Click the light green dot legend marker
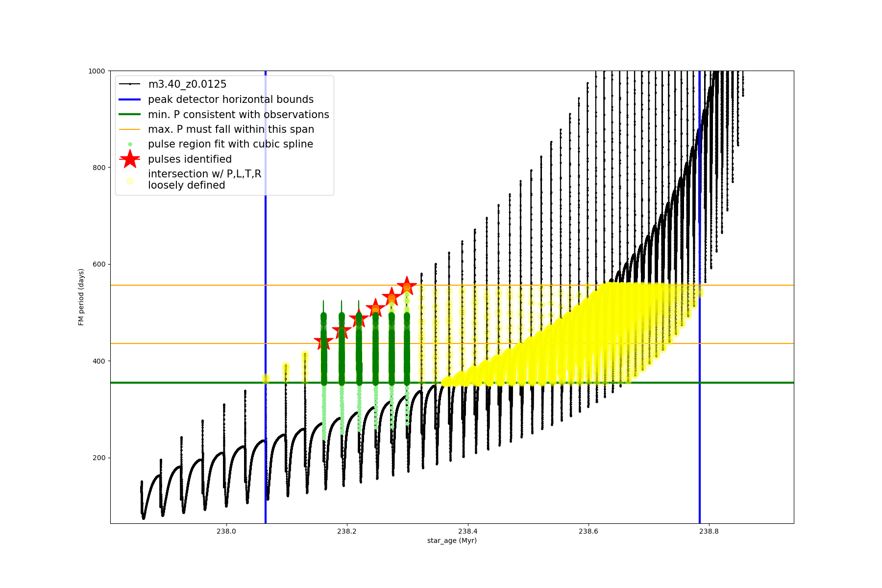Image resolution: width=882 pixels, height=588 pixels. point(130,144)
